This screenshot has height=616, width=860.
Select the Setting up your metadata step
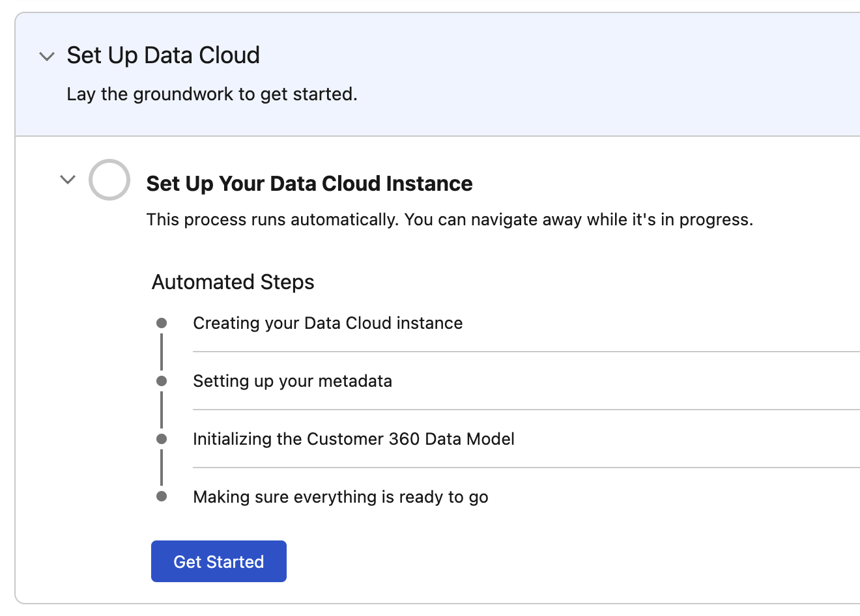point(293,381)
